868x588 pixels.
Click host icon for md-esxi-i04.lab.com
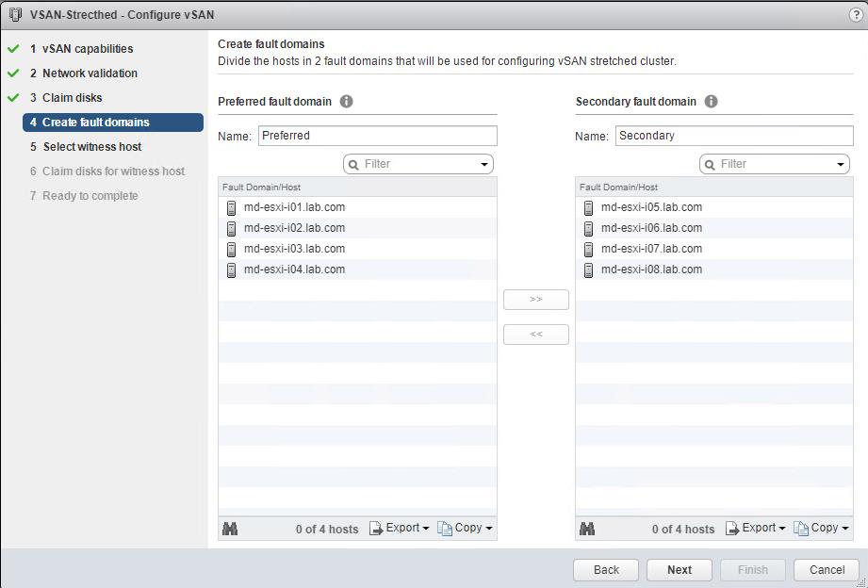pos(232,269)
